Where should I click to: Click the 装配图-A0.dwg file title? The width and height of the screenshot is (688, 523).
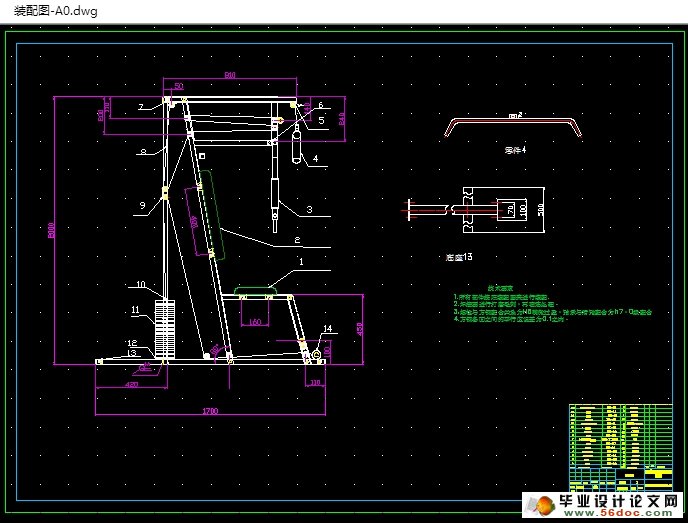point(56,12)
